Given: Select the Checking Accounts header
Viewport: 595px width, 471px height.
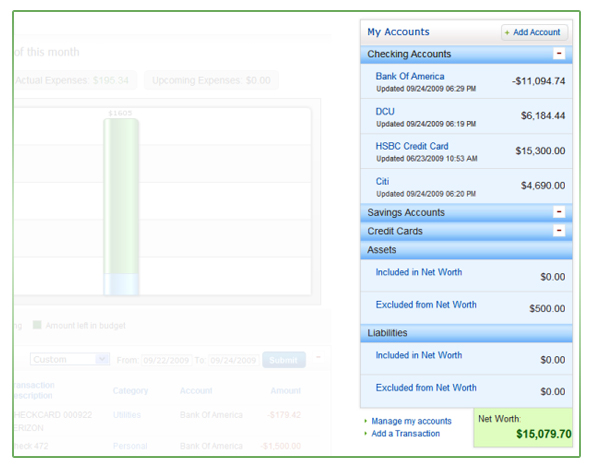Looking at the screenshot, I should 466,54.
